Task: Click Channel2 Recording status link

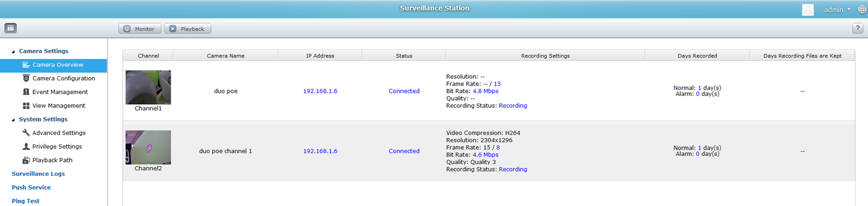Action: (513, 169)
